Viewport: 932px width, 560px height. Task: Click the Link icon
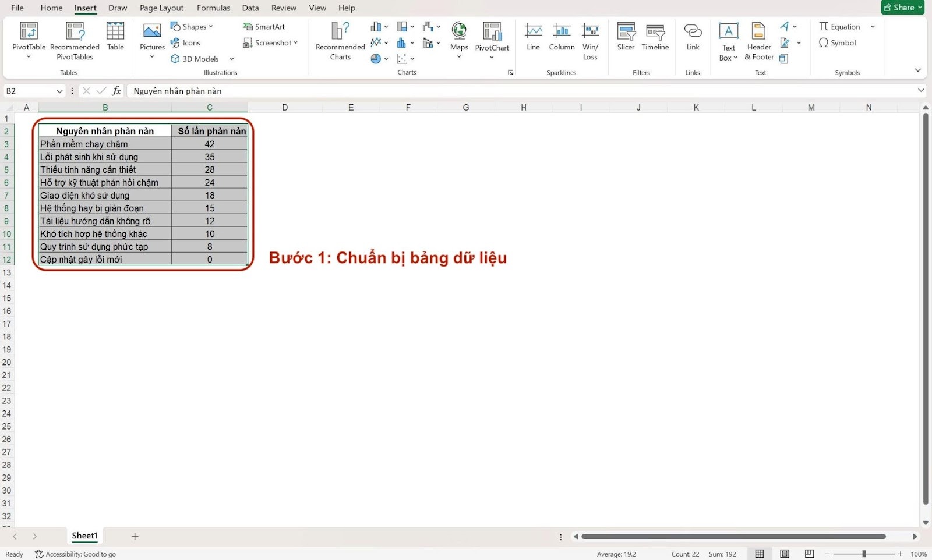[x=693, y=36]
